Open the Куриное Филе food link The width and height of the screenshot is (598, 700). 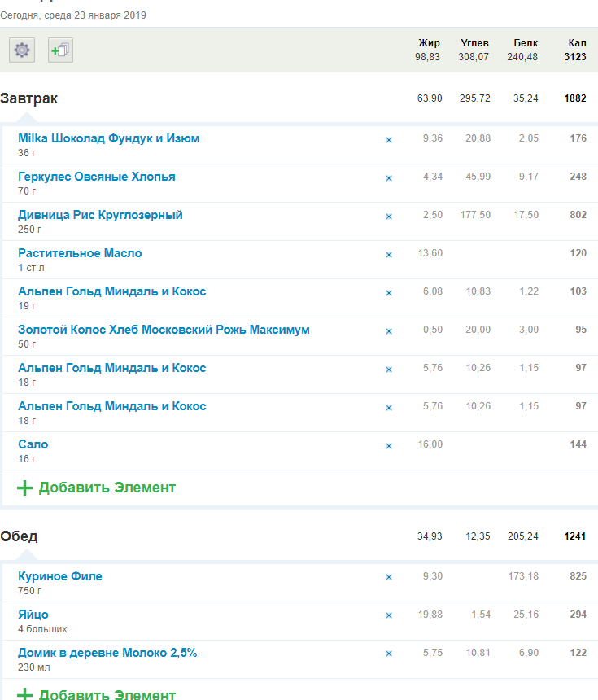[60, 576]
